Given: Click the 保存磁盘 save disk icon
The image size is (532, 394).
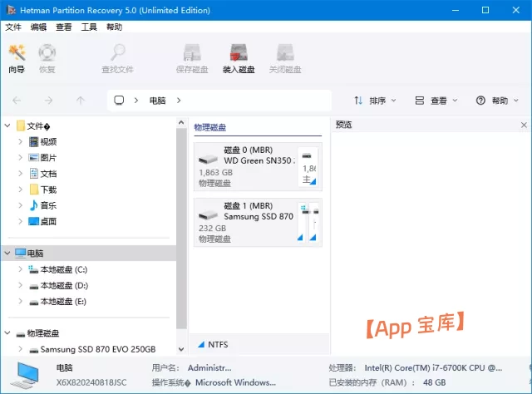Looking at the screenshot, I should (192, 58).
